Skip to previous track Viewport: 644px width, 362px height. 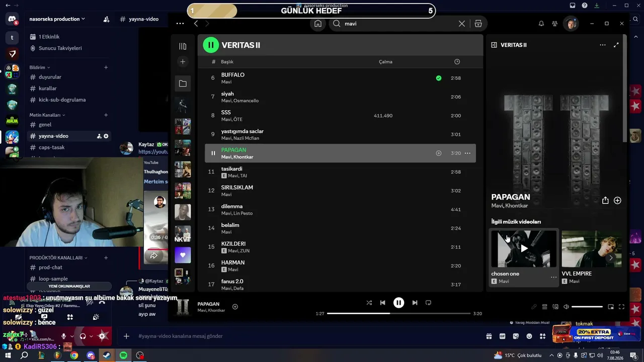tap(383, 303)
